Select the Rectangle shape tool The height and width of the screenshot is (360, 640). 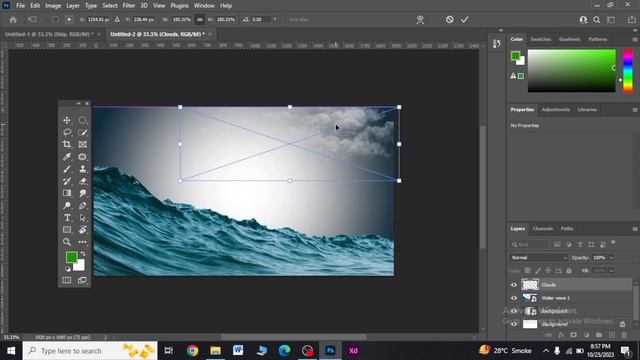pyautogui.click(x=67, y=230)
